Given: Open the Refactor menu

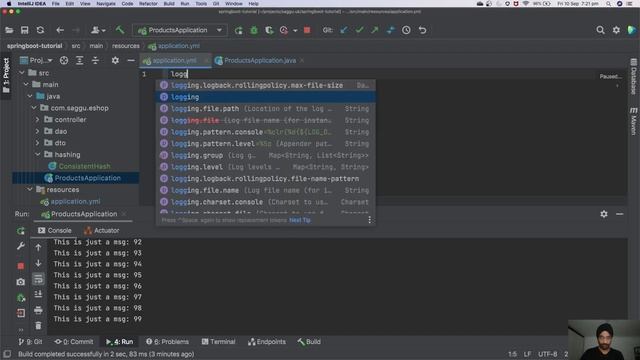Looking at the screenshot, I should pyautogui.click(x=148, y=4).
